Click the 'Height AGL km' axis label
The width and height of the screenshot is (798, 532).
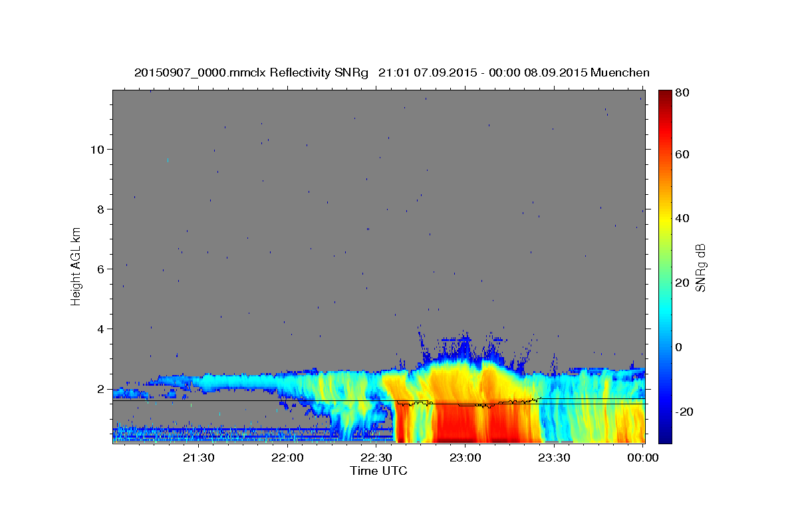(76, 265)
